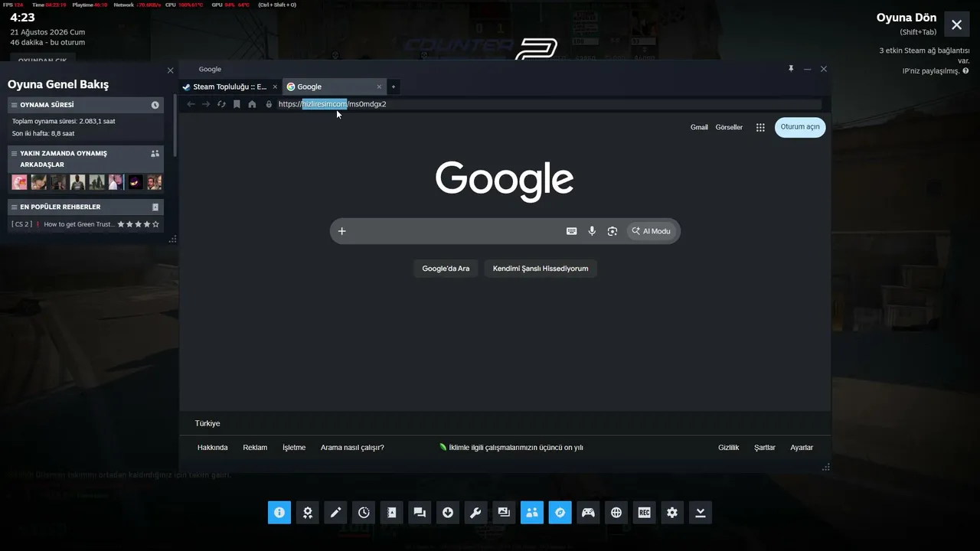Viewport: 980px width, 551px height.
Task: Click friends icon in Yakın Zamanda Oynamış header
Action: [x=155, y=153]
